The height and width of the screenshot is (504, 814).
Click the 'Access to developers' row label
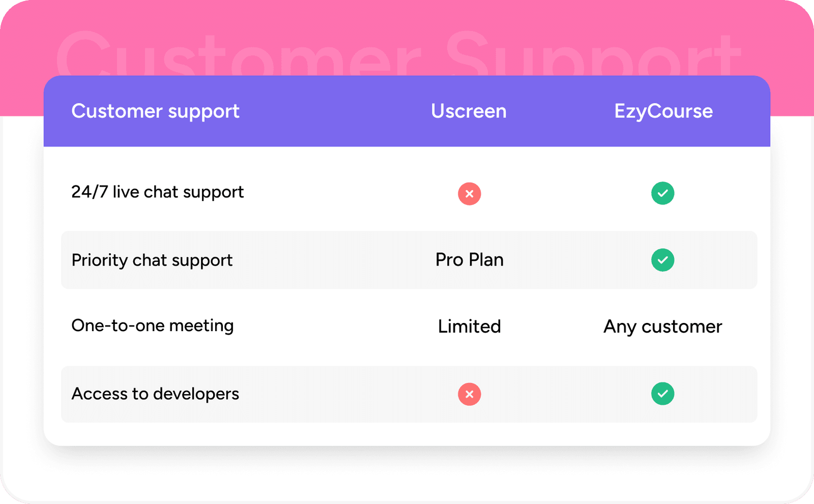pos(155,394)
